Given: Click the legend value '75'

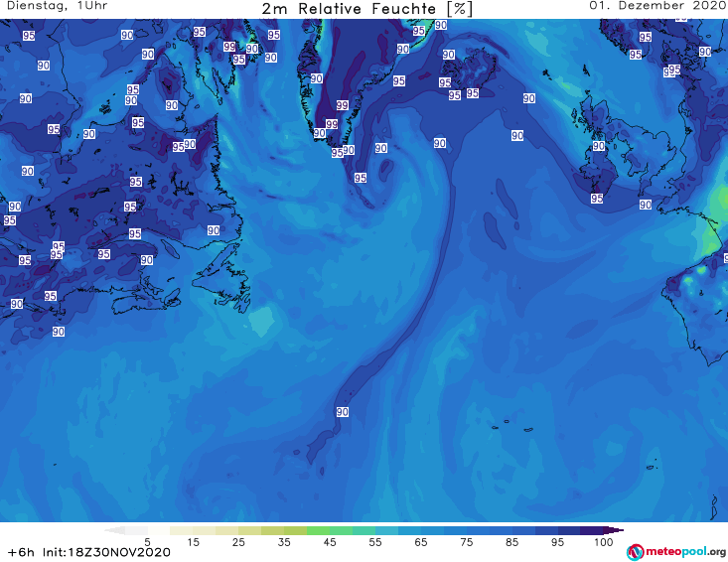Looking at the screenshot, I should tap(466, 542).
